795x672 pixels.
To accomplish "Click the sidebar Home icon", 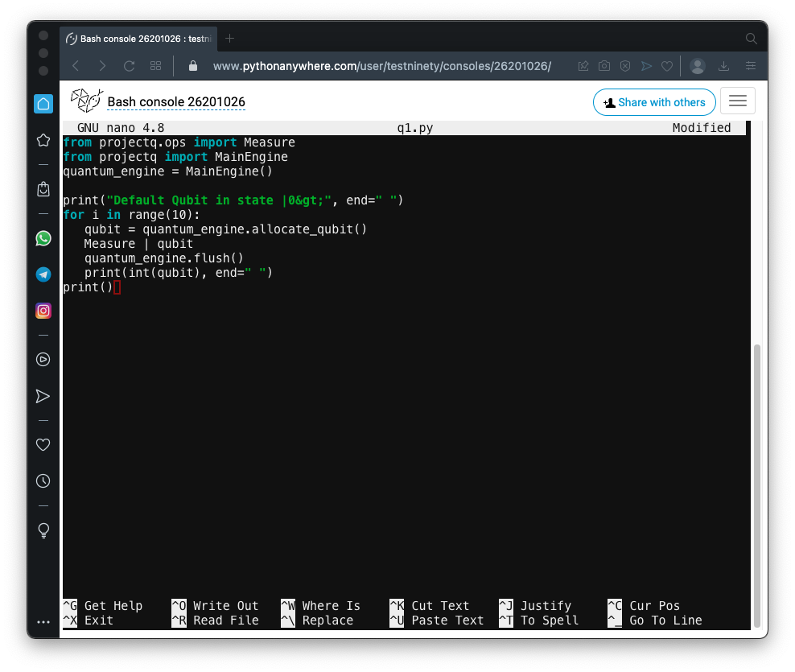I will point(43,104).
